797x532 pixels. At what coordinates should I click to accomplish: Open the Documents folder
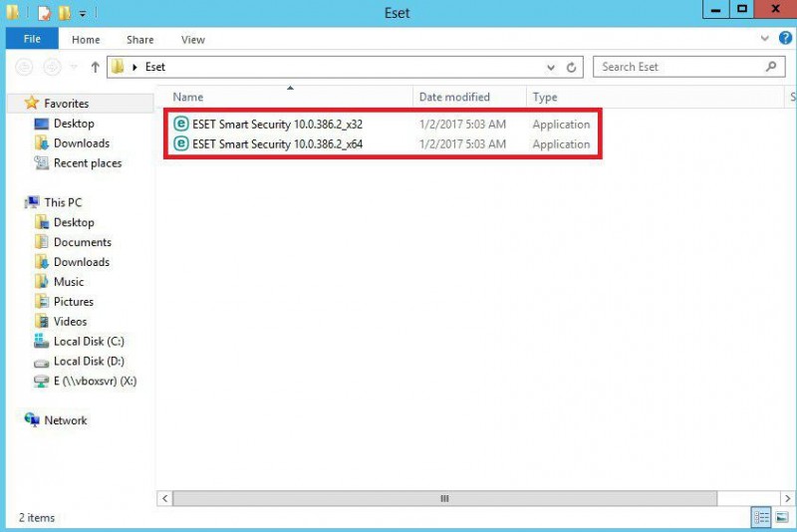pyautogui.click(x=83, y=242)
